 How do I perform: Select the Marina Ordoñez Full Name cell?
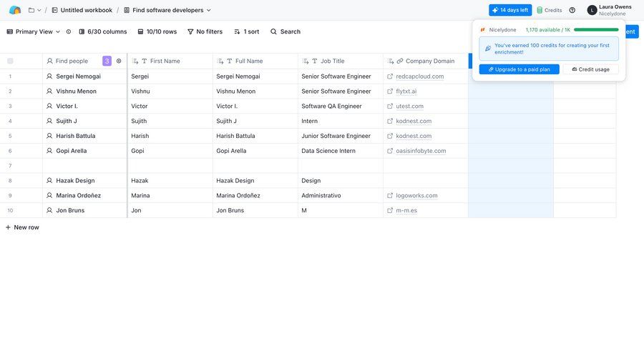(x=255, y=196)
